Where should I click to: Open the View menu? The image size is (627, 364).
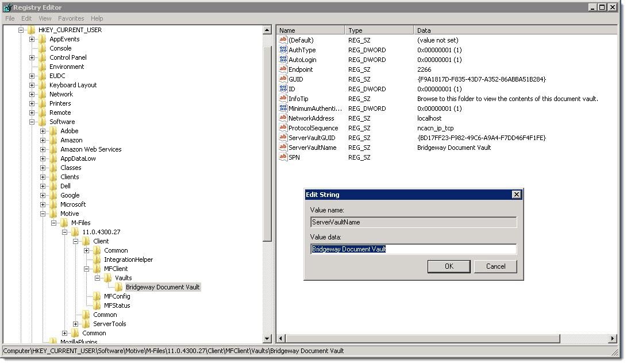[x=45, y=18]
